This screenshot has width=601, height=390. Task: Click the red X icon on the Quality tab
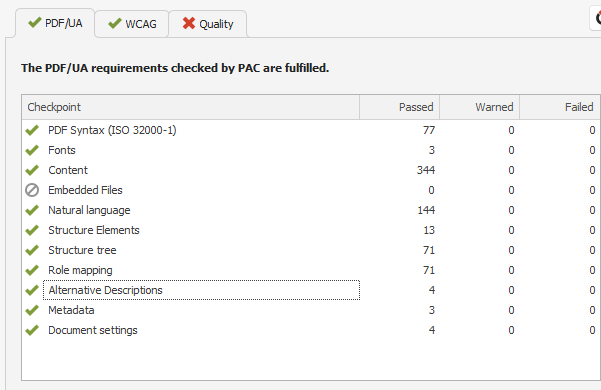click(189, 23)
